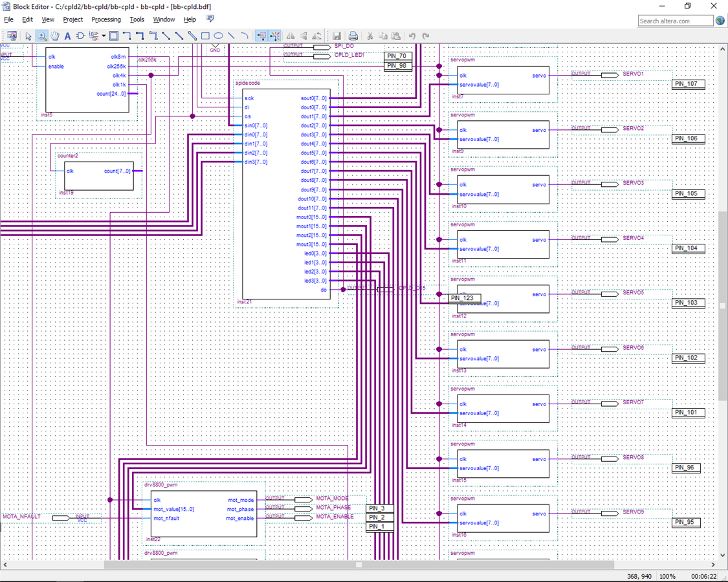Select the Selection pointer tool
The width and height of the screenshot is (728, 582).
(28, 36)
